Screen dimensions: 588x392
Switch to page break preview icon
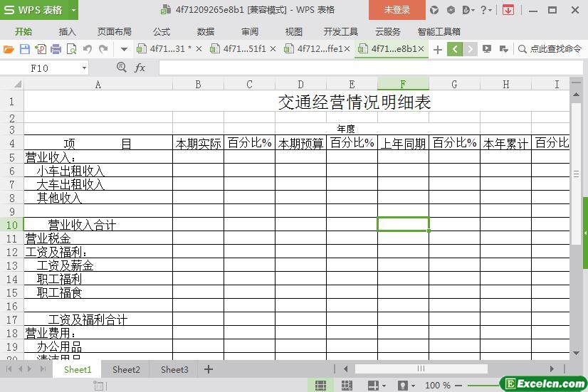coord(347,386)
